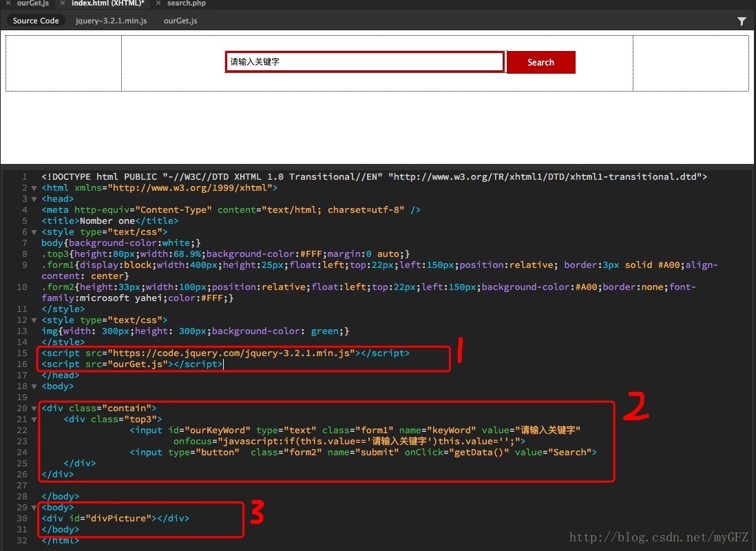Switch to the search.php document tab
The height and width of the screenshot is (551, 756).
187,3
